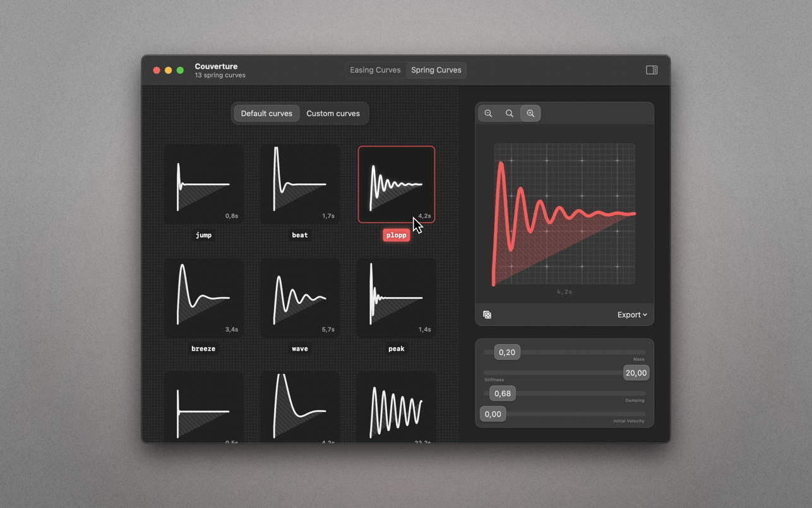Select the Custom curves segment

point(333,114)
